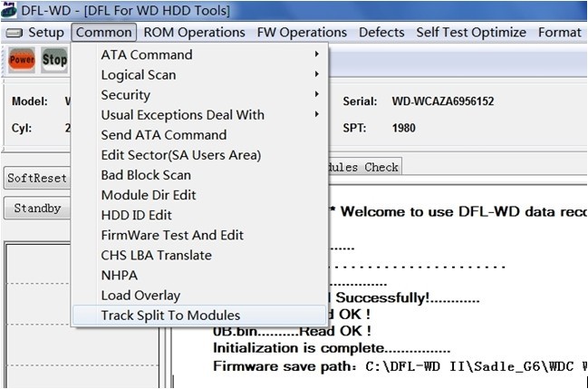The height and width of the screenshot is (389, 588).
Task: Select Security menu entry
Action: 199,94
